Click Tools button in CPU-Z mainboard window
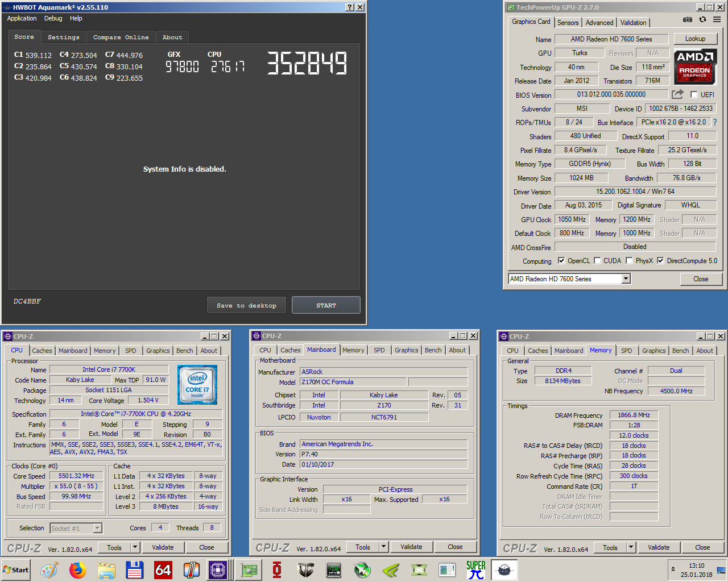Viewport: 728px width, 582px height. click(x=363, y=547)
